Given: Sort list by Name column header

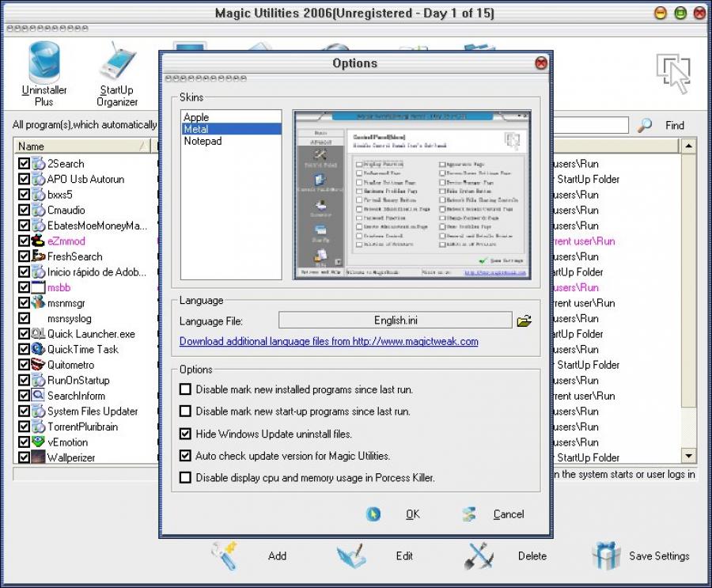Looking at the screenshot, I should 79,146.
